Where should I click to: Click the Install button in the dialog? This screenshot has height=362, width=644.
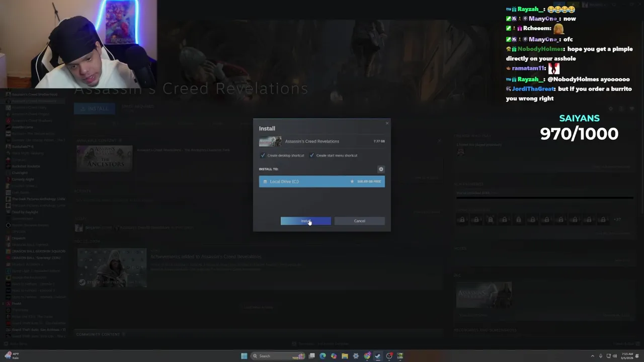[x=306, y=221]
